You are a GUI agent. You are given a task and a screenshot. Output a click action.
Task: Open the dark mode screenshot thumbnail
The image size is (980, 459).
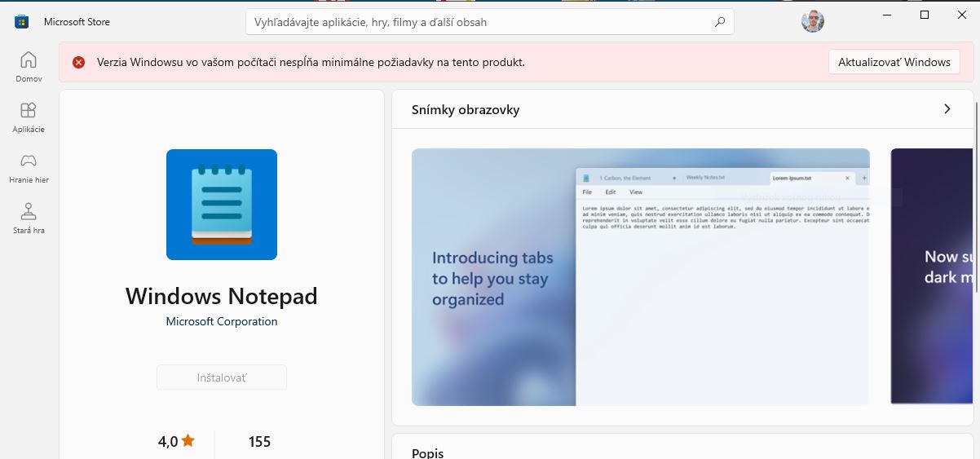(932, 277)
